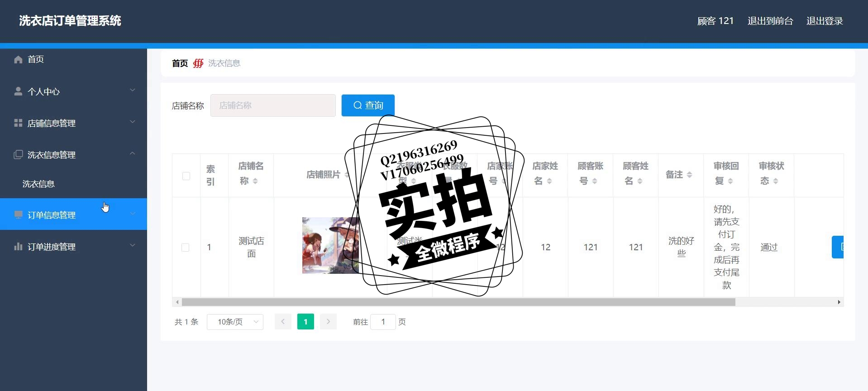Open 首页 in the sidebar menu

[73, 59]
